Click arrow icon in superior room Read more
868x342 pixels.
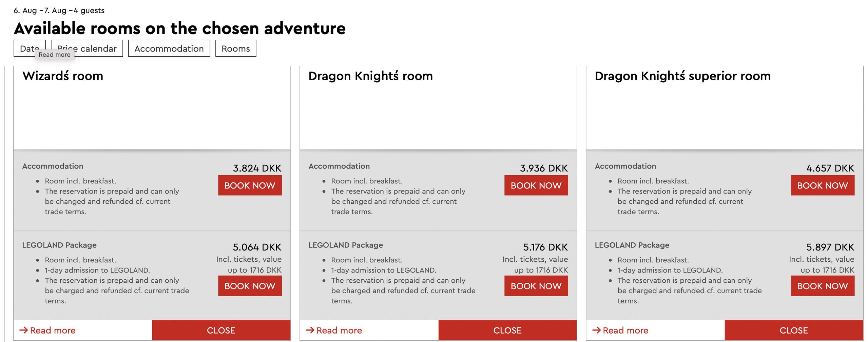coord(596,330)
